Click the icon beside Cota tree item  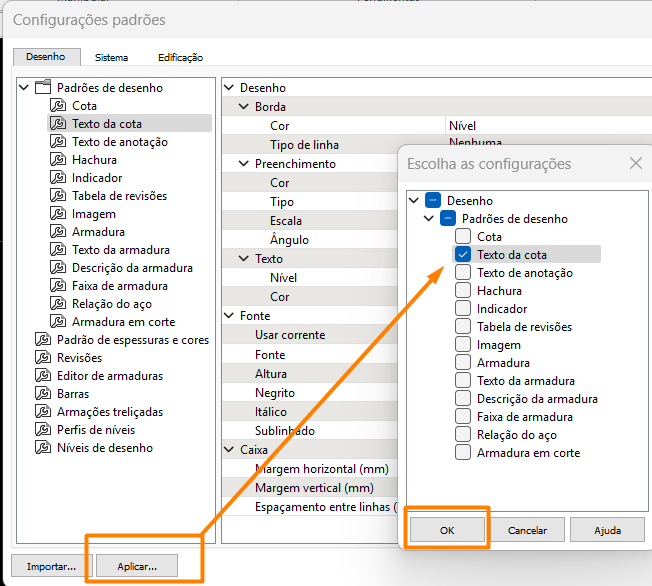58,106
